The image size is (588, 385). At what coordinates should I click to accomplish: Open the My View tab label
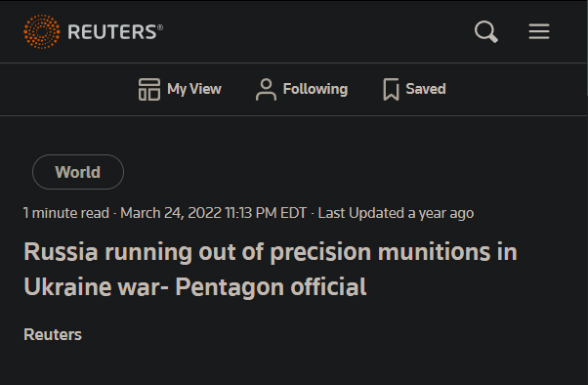coord(194,89)
